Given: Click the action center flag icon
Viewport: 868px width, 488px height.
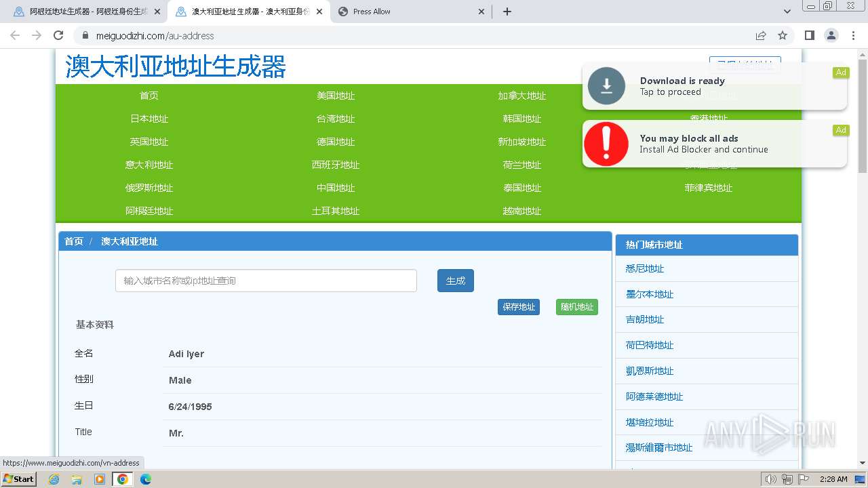Looking at the screenshot, I should click(x=804, y=479).
